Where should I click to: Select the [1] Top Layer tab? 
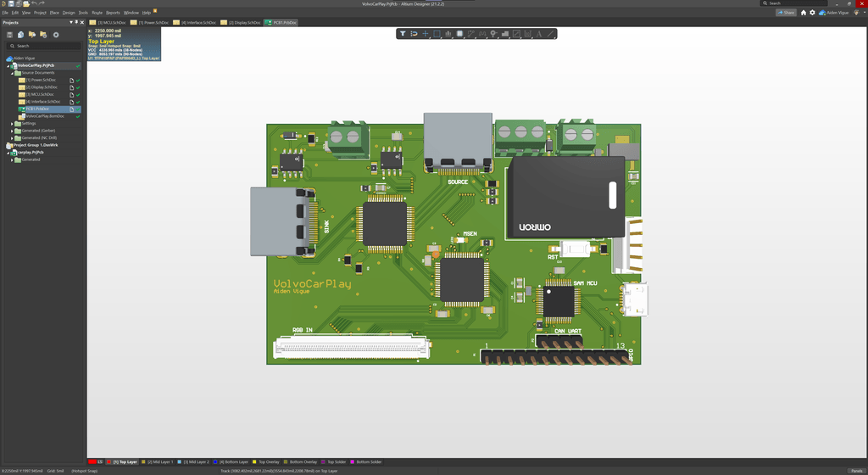point(122,461)
